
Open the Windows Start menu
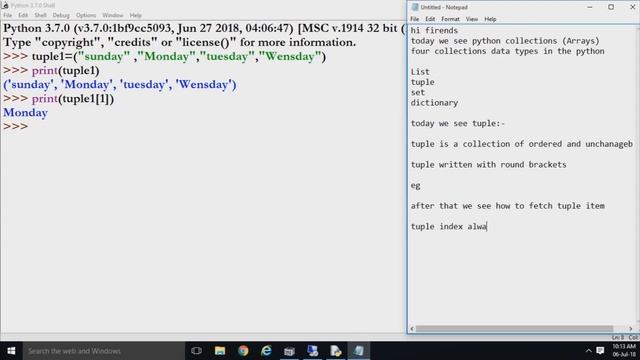pos(11,351)
